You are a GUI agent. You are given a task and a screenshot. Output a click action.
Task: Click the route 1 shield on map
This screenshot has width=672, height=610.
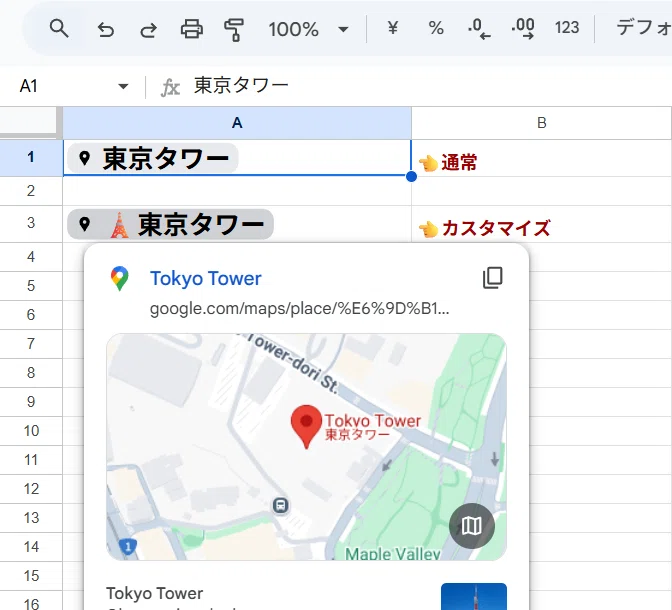pyautogui.click(x=128, y=547)
